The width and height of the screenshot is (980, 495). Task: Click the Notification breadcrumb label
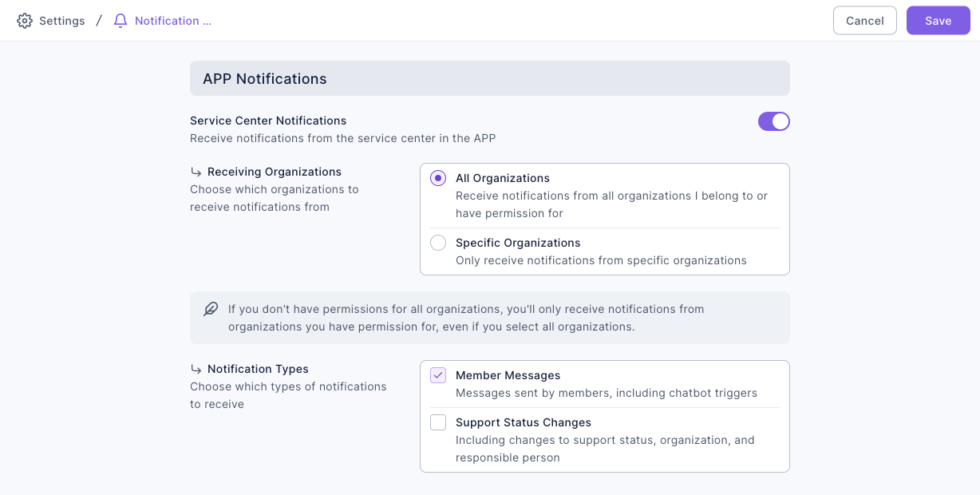(x=173, y=21)
